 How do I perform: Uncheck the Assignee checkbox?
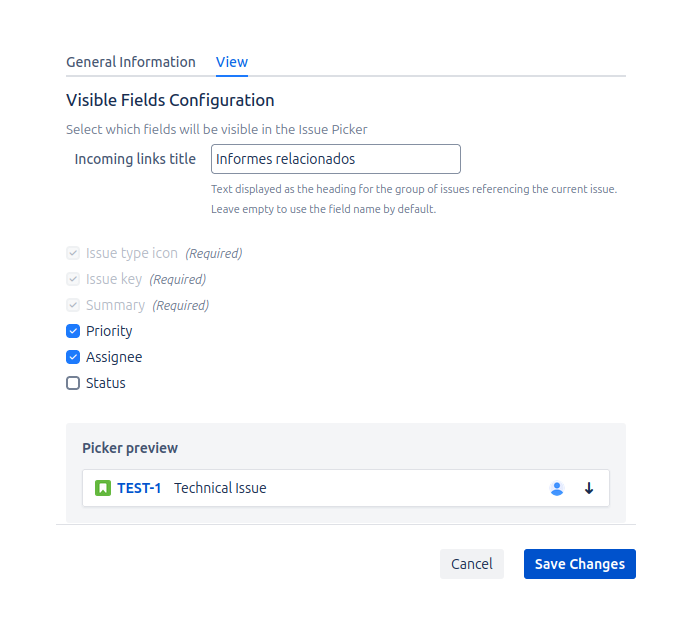pos(73,357)
